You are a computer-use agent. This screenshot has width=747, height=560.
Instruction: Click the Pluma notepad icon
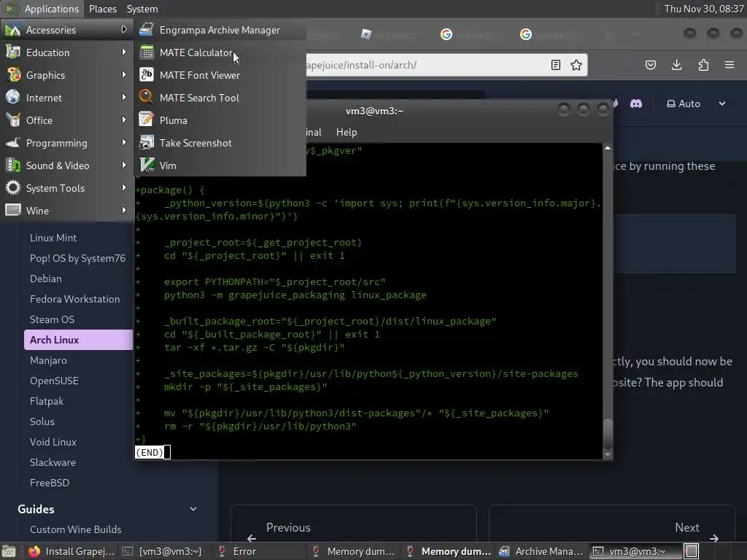(146, 120)
